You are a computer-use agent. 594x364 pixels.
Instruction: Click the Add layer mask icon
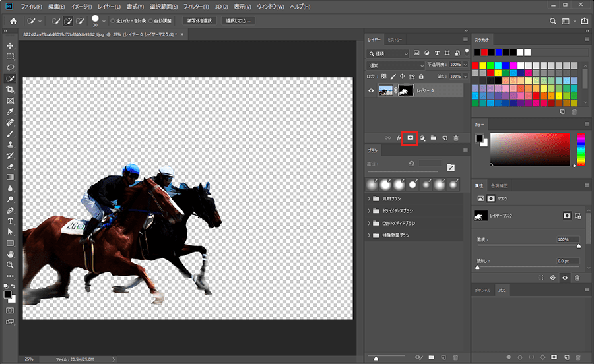coord(410,137)
